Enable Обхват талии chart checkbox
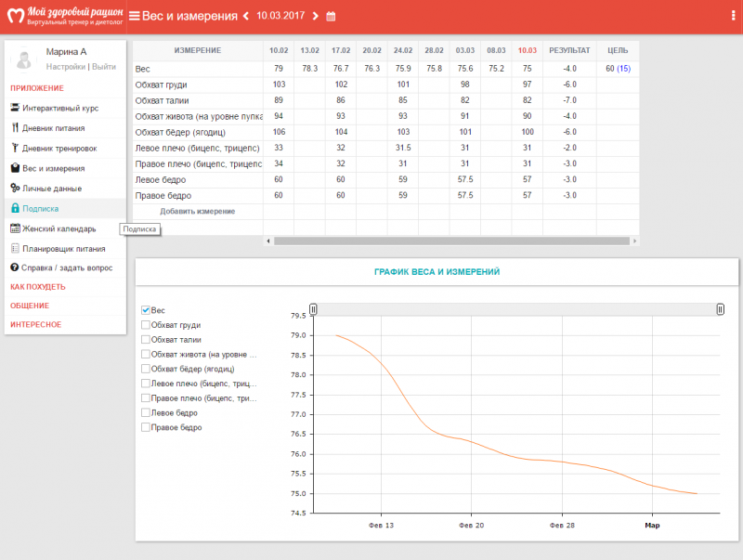 click(146, 340)
